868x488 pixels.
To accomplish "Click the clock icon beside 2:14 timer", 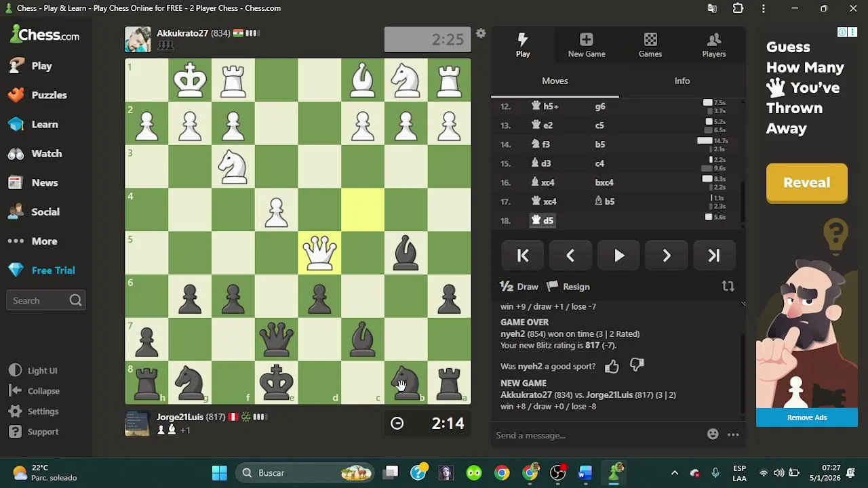I will [x=397, y=424].
